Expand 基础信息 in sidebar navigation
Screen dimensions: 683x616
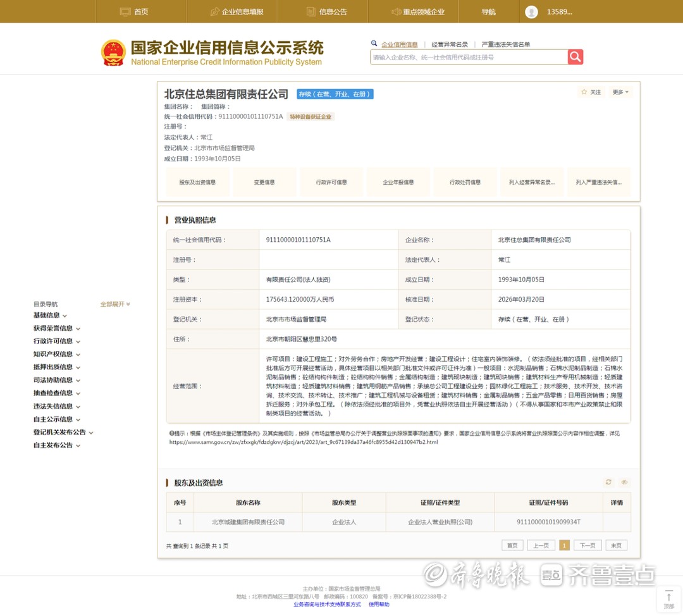click(50, 315)
